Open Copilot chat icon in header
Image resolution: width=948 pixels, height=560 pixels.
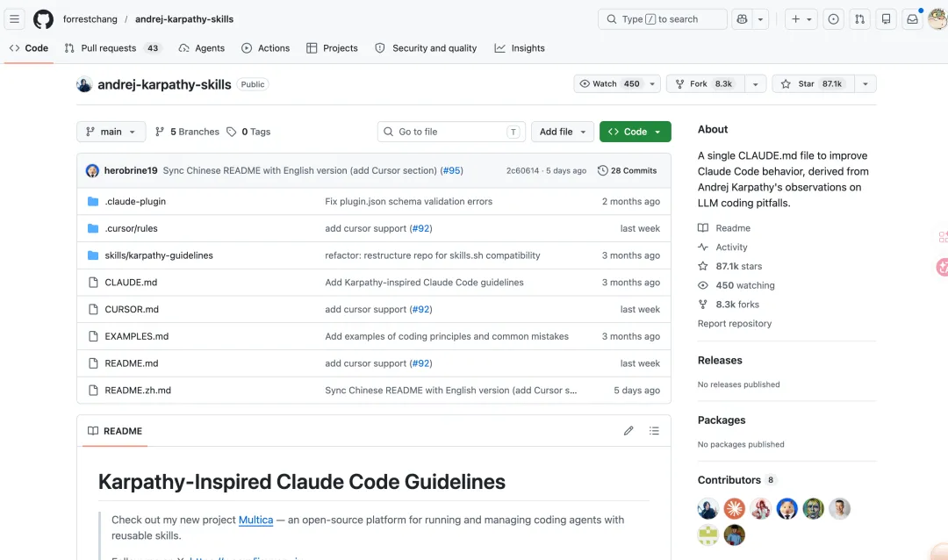[742, 19]
